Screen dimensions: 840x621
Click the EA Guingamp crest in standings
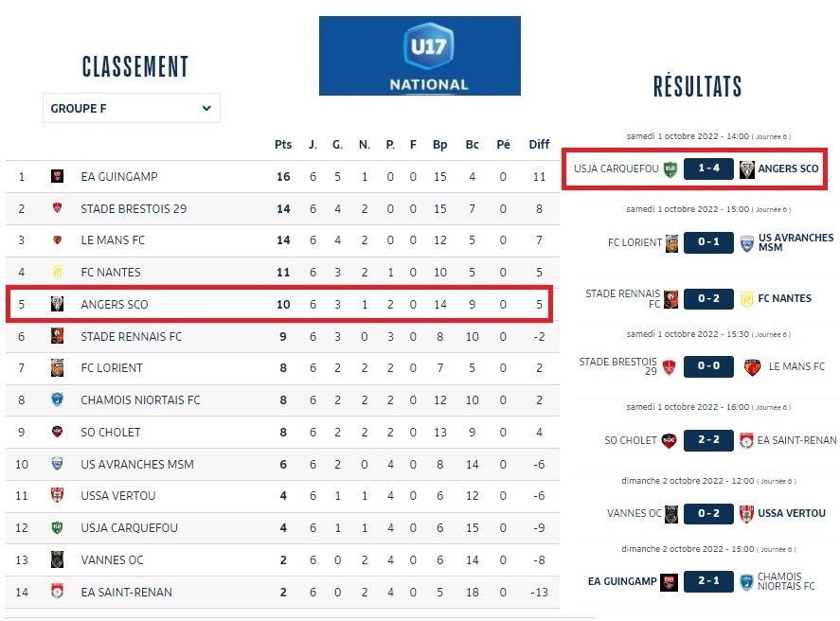(x=57, y=176)
